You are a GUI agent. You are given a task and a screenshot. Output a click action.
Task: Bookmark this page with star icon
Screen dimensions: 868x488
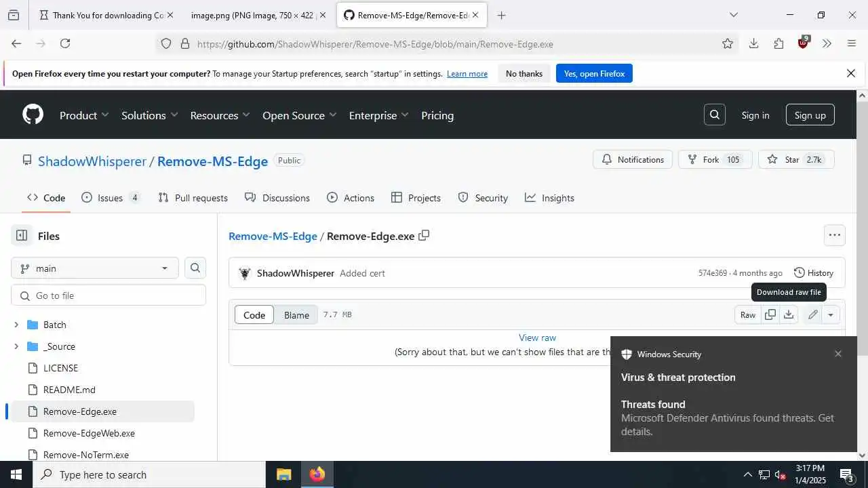click(728, 43)
